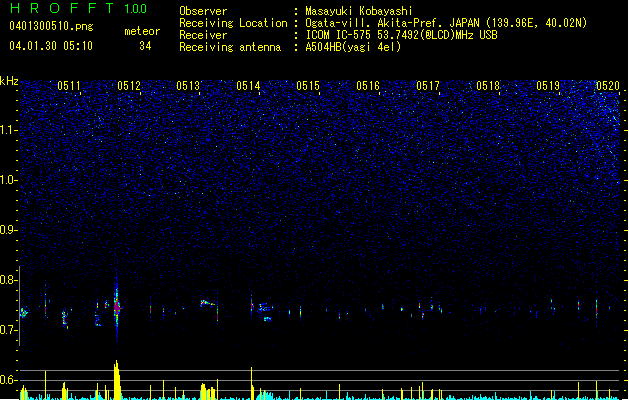Click the strong meteor echo near 0512
Viewport: 629px width, 400px height.
[x=117, y=308]
